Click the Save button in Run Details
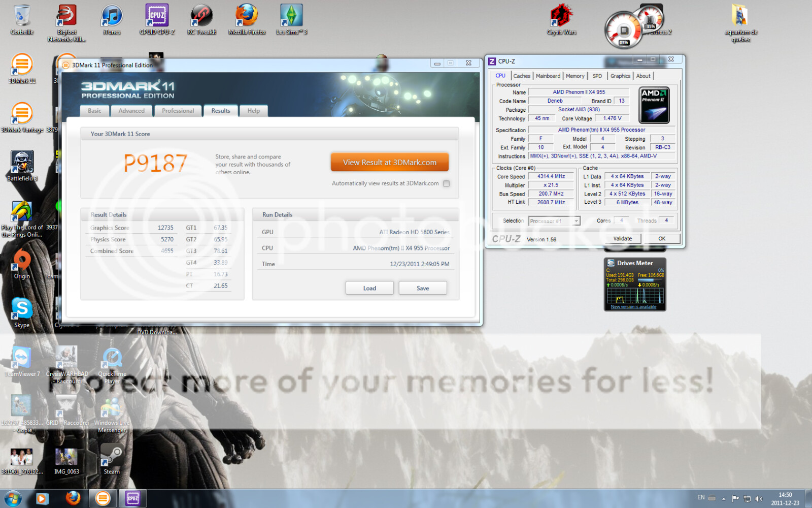This screenshot has width=812, height=508. pos(422,288)
